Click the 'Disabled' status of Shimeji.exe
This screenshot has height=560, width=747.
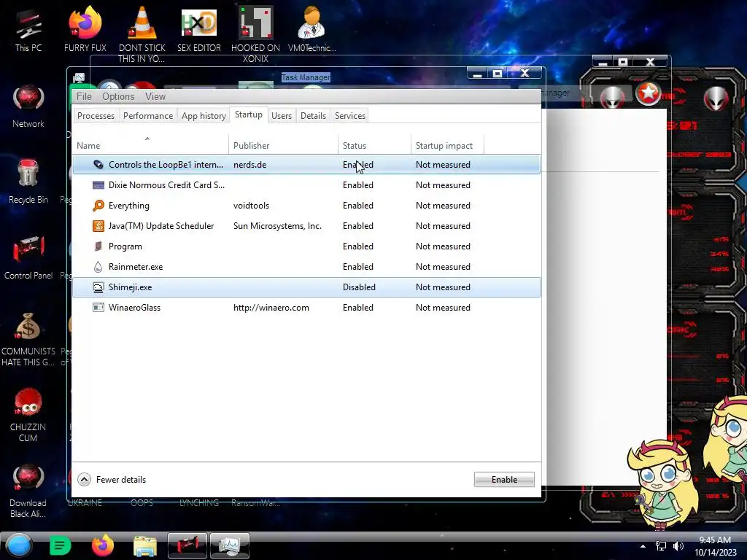point(359,287)
